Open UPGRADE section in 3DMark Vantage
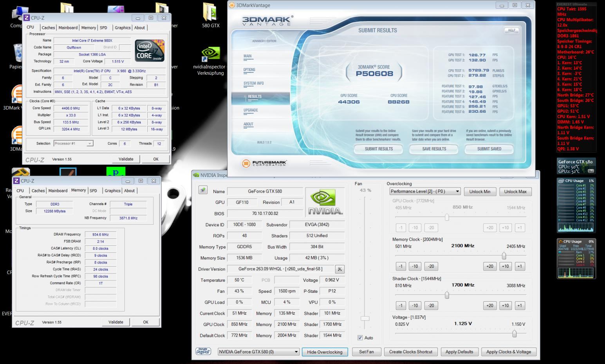 click(x=251, y=110)
